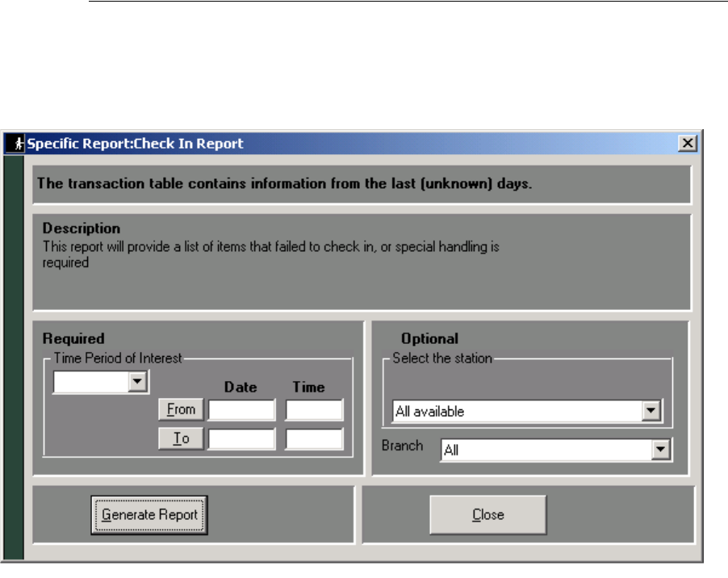Open the Branch dropdown arrow
This screenshot has height=578, width=728.
click(x=660, y=450)
